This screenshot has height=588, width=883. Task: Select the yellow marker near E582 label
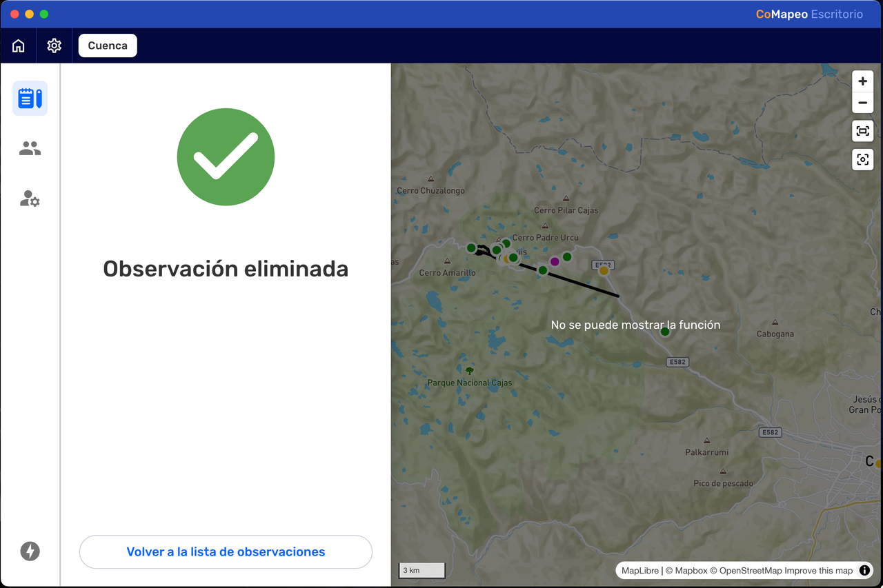[x=604, y=271]
